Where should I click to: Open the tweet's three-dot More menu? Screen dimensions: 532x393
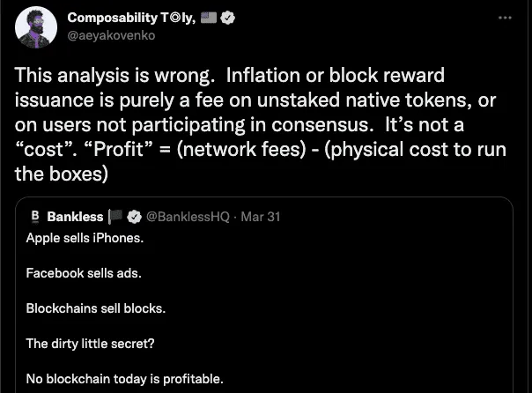[x=505, y=18]
